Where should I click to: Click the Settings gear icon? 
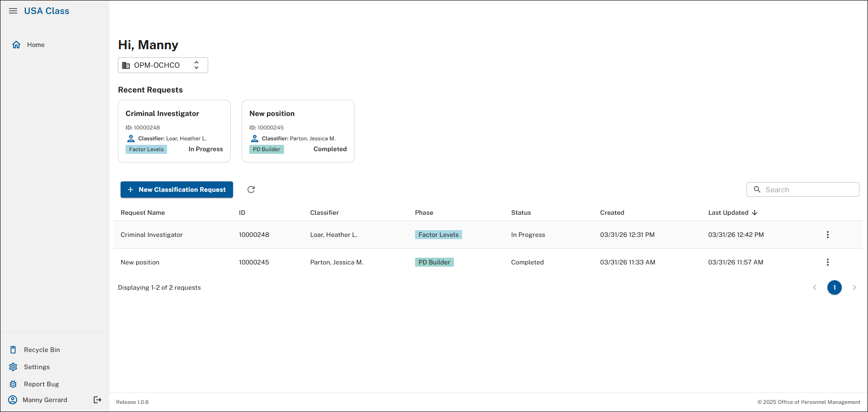(x=13, y=367)
